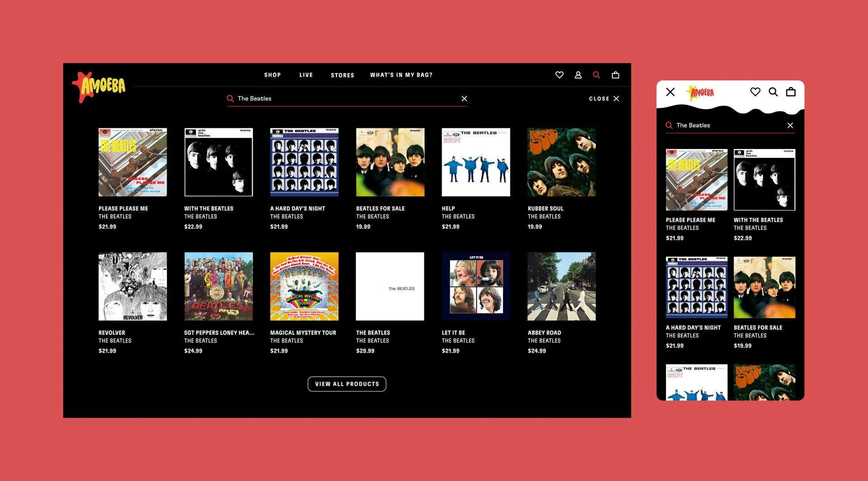The width and height of the screenshot is (868, 481).
Task: Open A Hard Day's Night cover on desktop
Action: (x=304, y=162)
